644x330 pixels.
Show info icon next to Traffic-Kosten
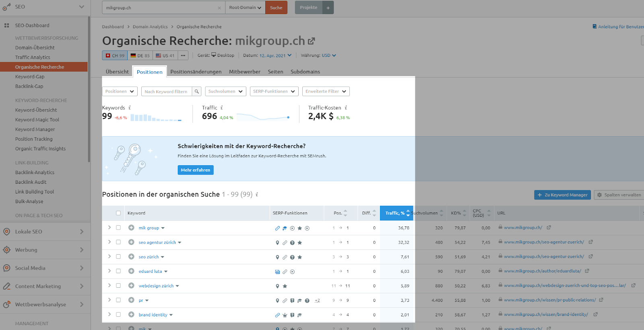pos(346,108)
